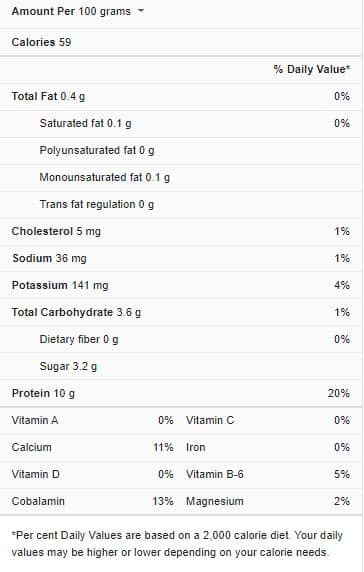
Task: Click the Sodium 36 mg row
Action: [x=181, y=258]
